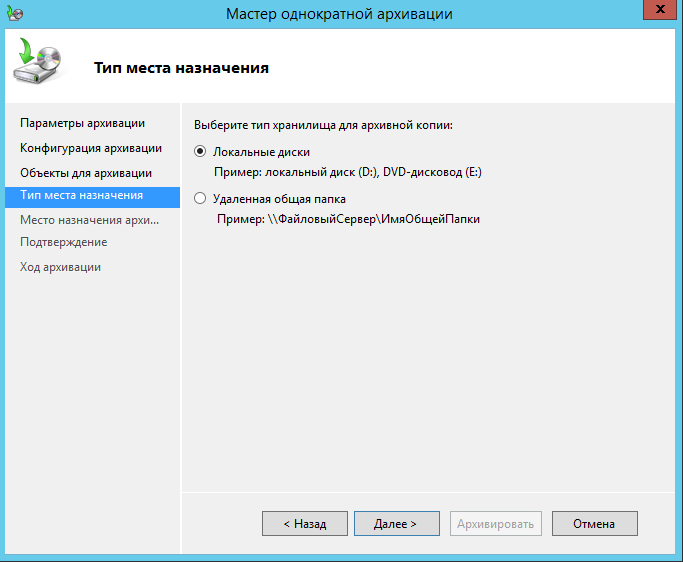Go to the Параметры архивации step
The width and height of the screenshot is (683, 562).
pyautogui.click(x=82, y=123)
